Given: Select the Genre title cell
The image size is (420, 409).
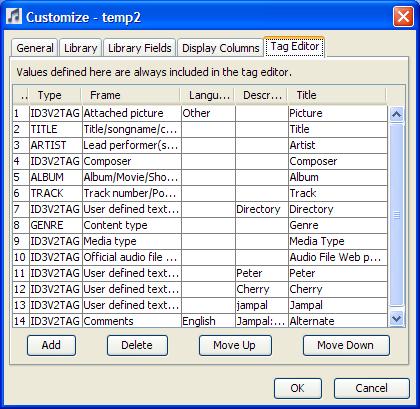Looking at the screenshot, I should click(x=338, y=225).
